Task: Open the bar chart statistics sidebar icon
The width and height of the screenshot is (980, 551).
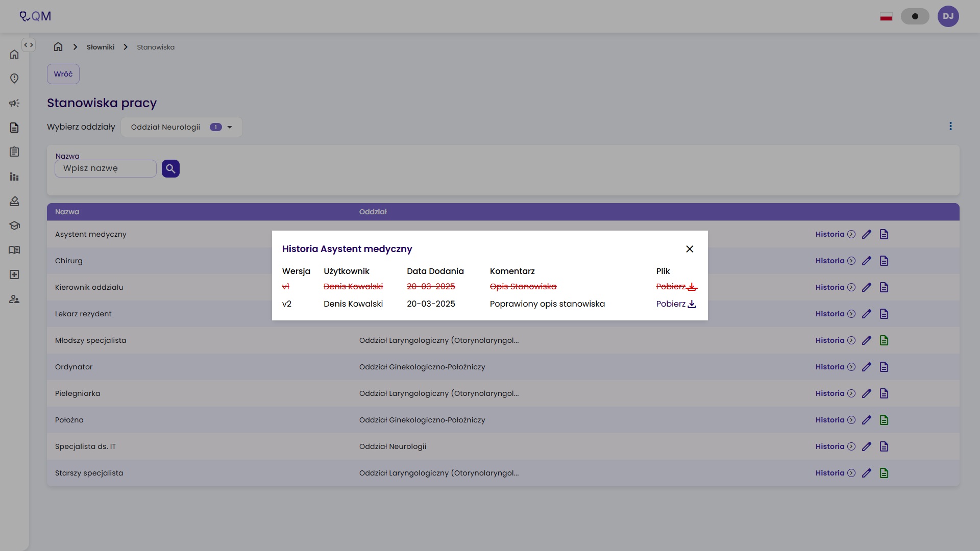Action: point(14,177)
